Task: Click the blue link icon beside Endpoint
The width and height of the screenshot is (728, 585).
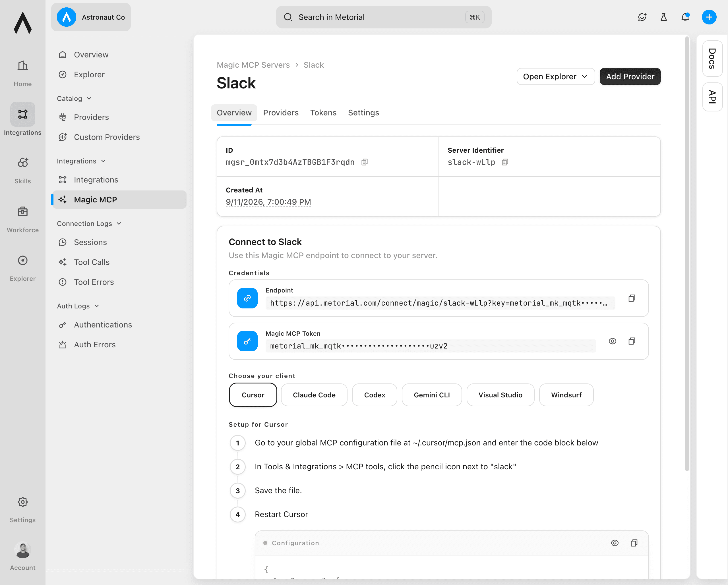Action: tap(247, 298)
